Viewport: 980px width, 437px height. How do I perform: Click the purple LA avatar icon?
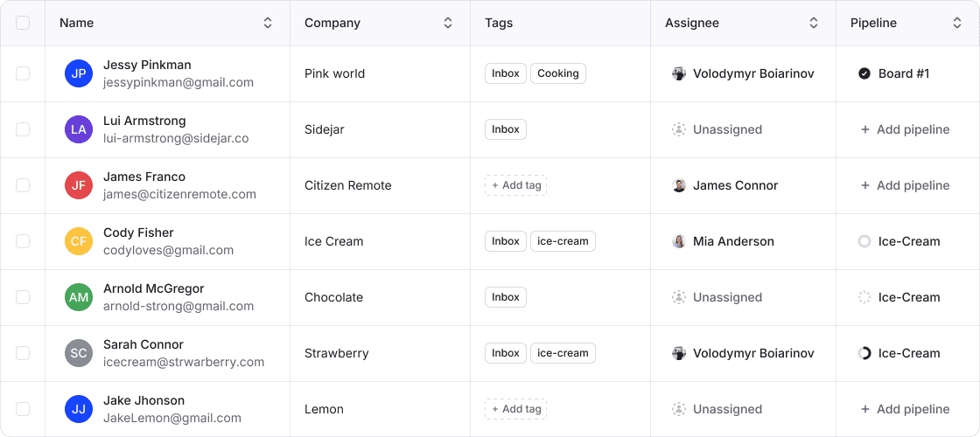tap(79, 130)
